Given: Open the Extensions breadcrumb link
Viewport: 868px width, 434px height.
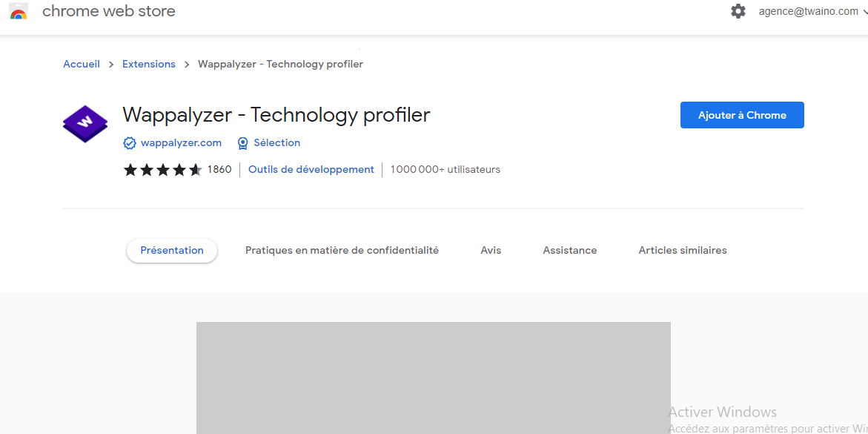Looking at the screenshot, I should pos(149,65).
